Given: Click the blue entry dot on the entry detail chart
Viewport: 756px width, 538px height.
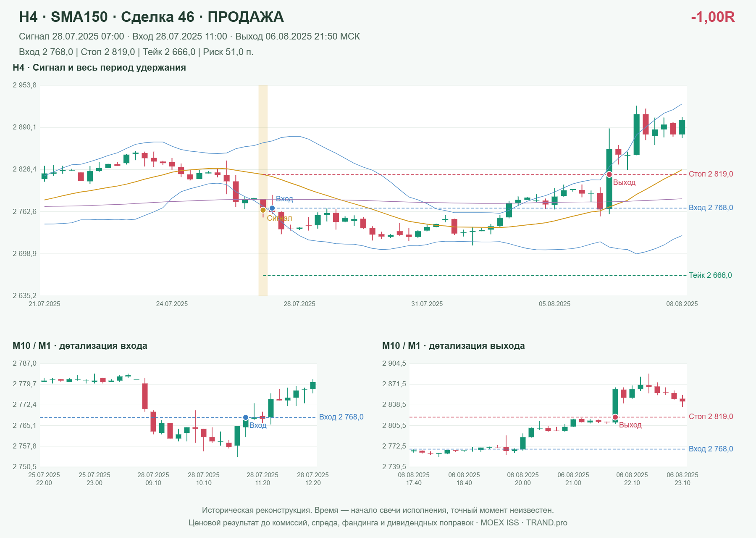Looking at the screenshot, I should tap(246, 417).
